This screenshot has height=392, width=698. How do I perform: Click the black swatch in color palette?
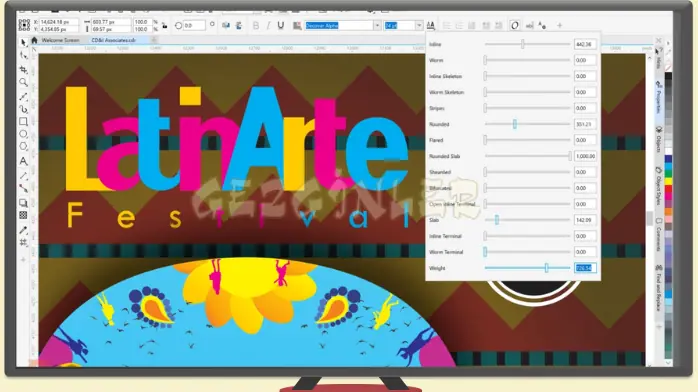pos(668,77)
